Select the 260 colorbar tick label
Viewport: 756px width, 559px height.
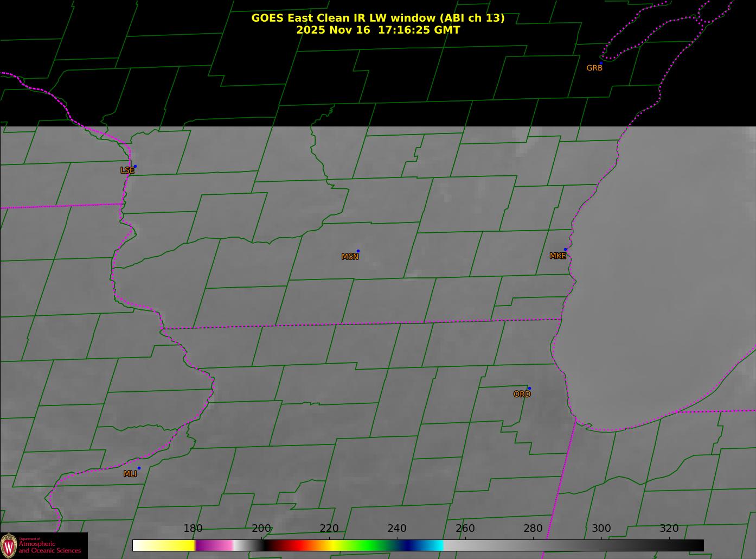465,529
